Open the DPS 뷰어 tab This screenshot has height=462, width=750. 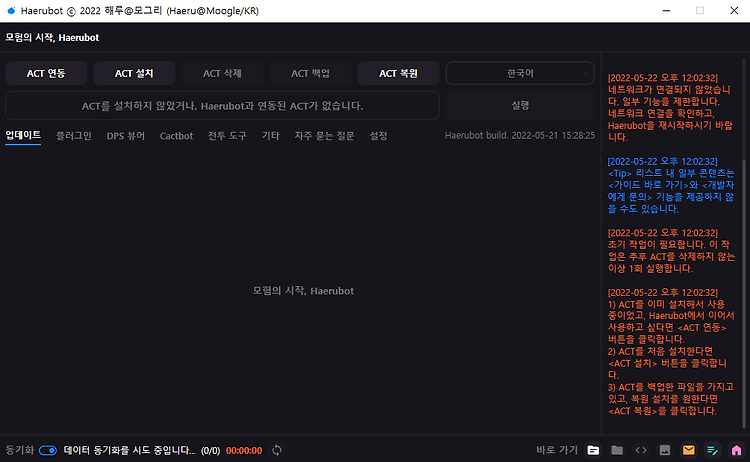pos(126,136)
